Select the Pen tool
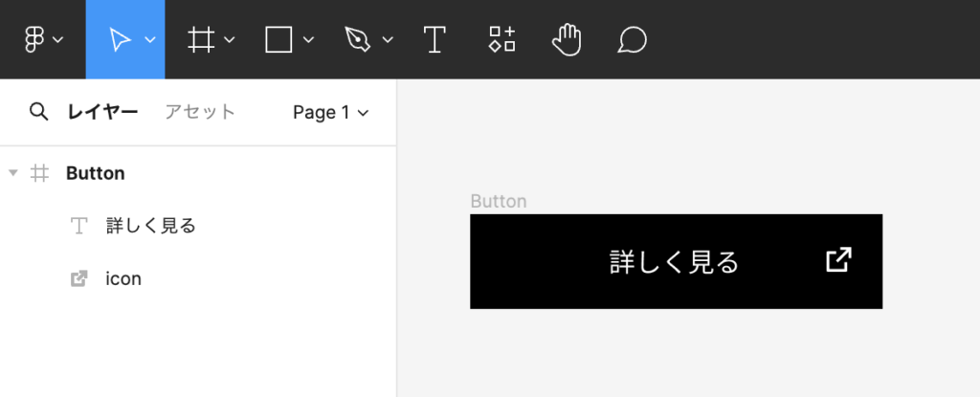The height and width of the screenshot is (397, 980). click(x=356, y=39)
